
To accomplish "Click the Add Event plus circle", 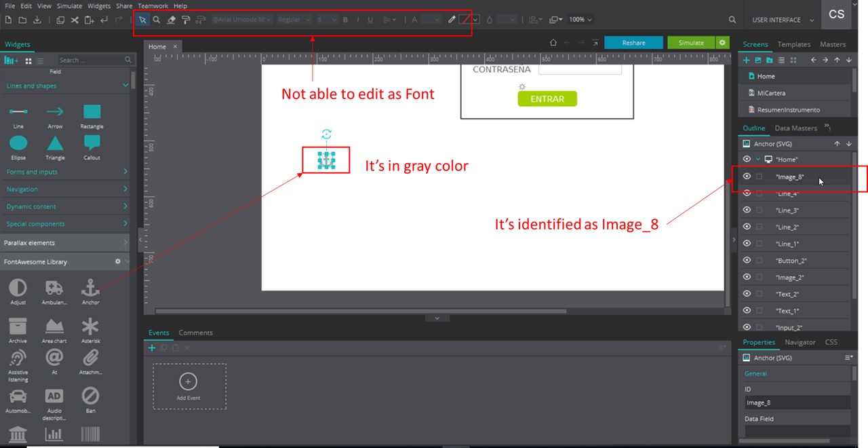I will pos(188,381).
